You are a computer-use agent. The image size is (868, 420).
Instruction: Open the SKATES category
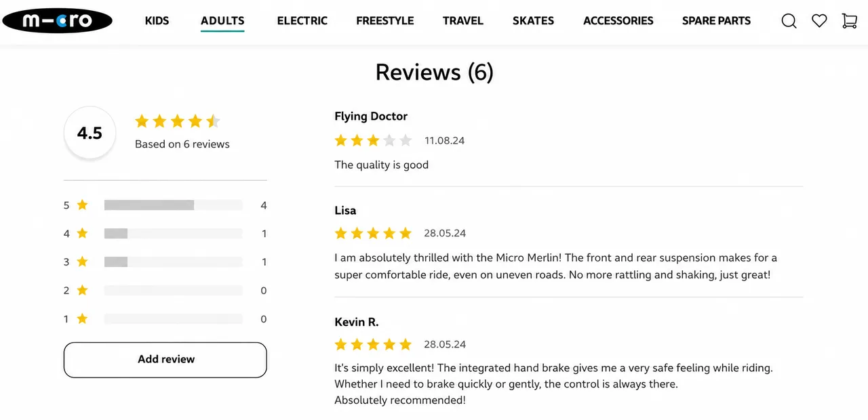[x=533, y=21]
